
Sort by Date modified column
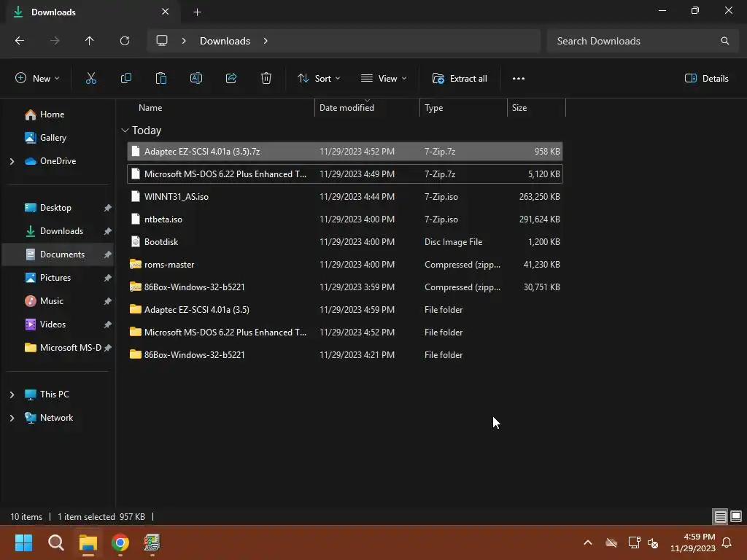[347, 108]
